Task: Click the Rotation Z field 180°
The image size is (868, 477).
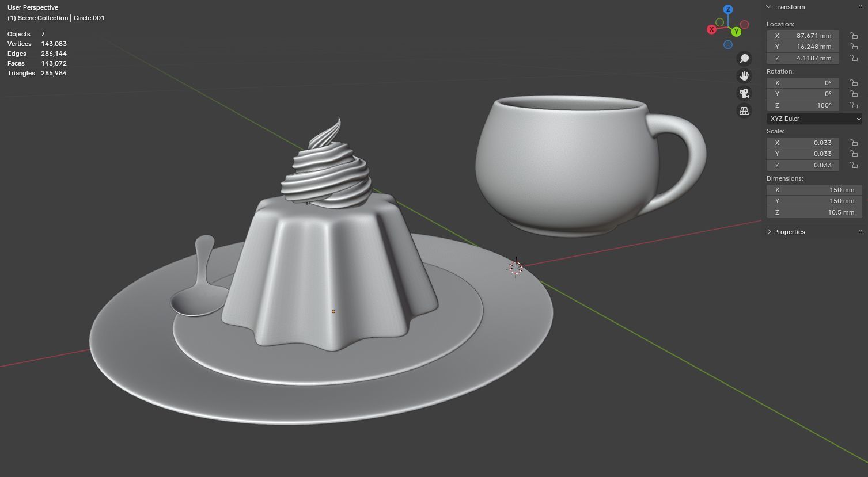Action: [803, 105]
